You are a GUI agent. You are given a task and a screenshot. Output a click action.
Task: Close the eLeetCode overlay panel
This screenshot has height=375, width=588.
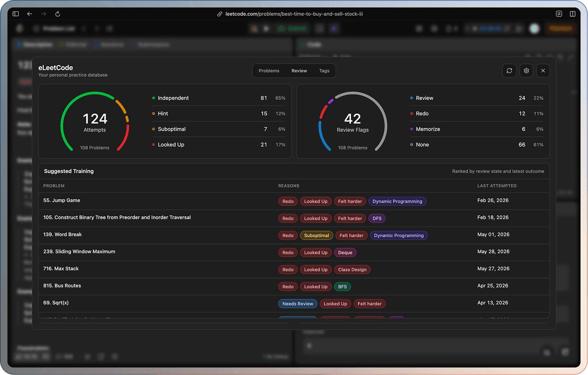point(543,71)
